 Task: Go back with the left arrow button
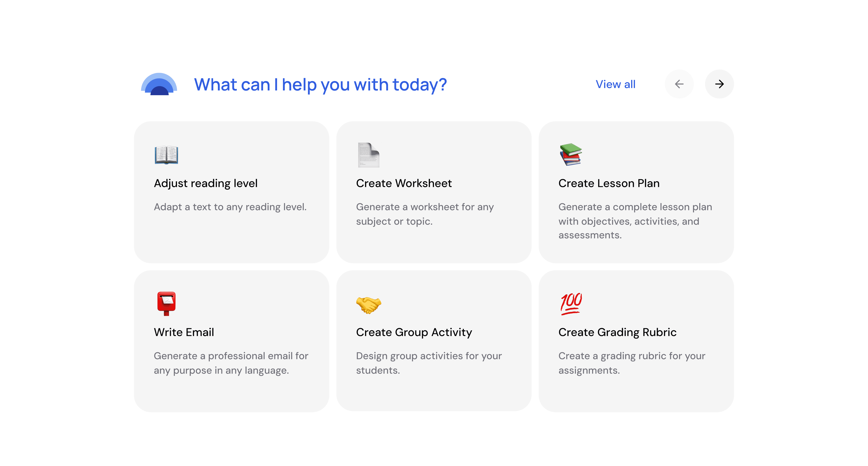coord(679,84)
